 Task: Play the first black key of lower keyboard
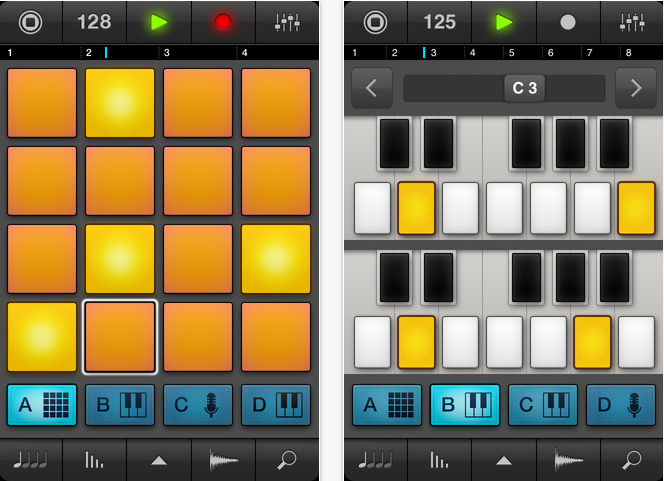click(x=394, y=278)
